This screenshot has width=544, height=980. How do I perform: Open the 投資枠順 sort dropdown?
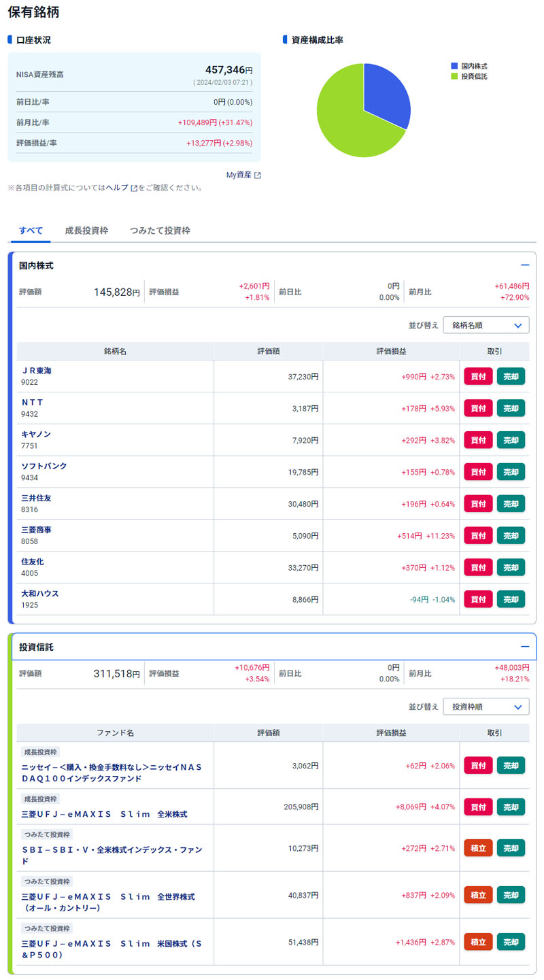[486, 707]
